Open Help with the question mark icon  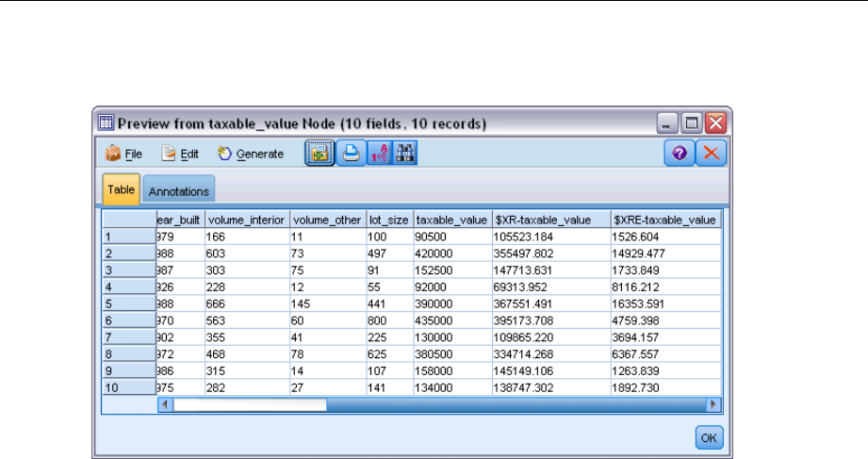point(680,154)
